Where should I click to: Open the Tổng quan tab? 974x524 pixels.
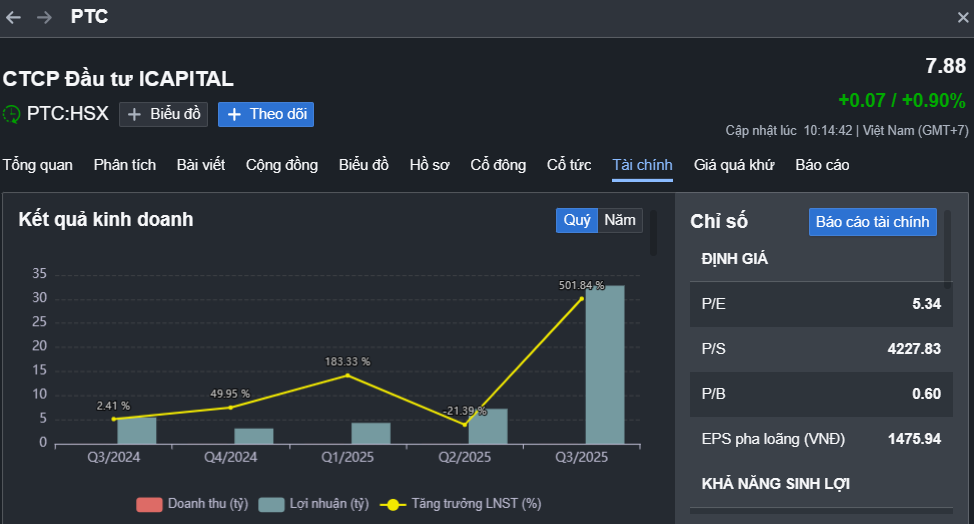[x=38, y=165]
